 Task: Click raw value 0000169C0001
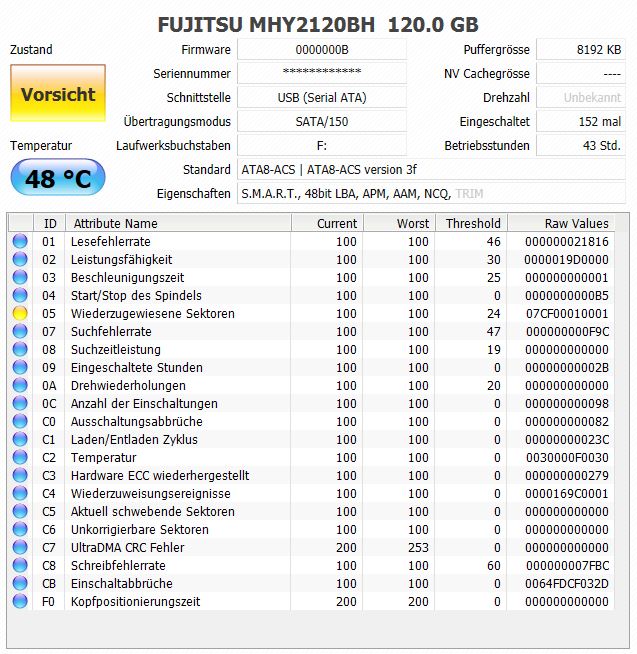coord(567,493)
